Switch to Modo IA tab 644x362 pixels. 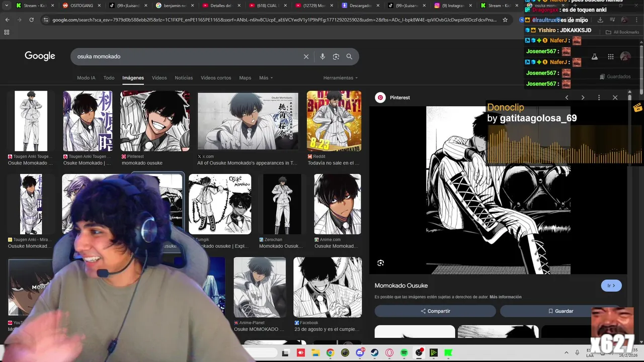click(x=86, y=78)
